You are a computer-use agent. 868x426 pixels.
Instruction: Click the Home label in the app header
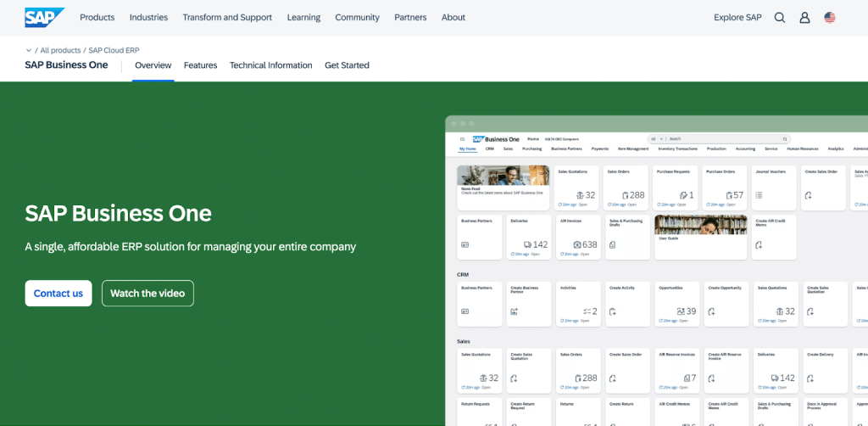coord(533,139)
